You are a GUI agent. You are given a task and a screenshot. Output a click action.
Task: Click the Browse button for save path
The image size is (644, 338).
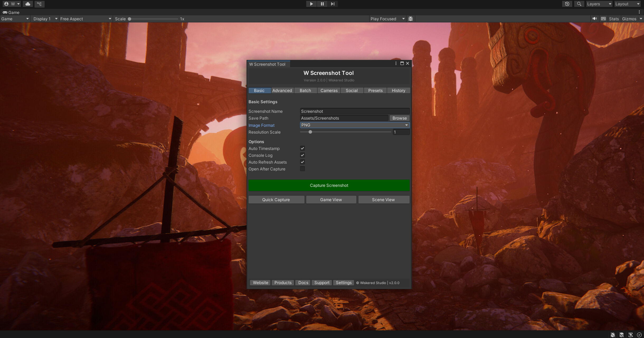pyautogui.click(x=399, y=118)
